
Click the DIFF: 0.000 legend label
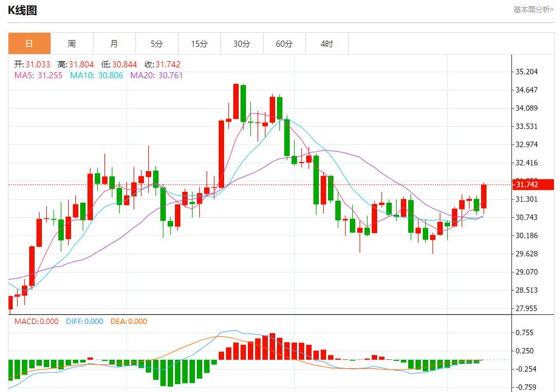tap(84, 322)
